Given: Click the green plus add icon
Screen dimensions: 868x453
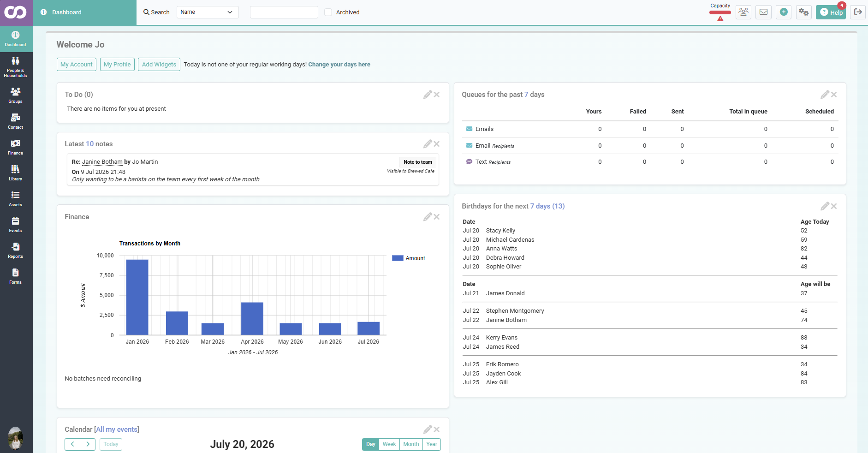Looking at the screenshot, I should pyautogui.click(x=784, y=12).
